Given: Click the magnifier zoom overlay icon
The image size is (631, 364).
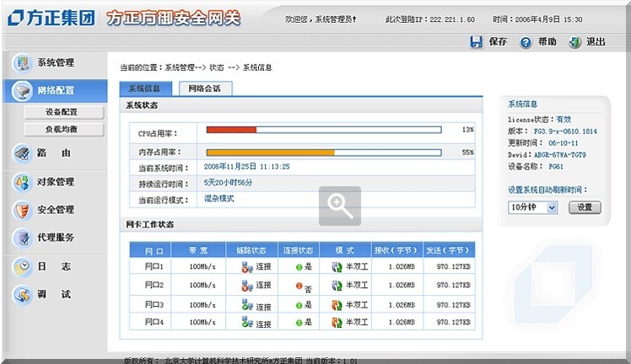Looking at the screenshot, I should pyautogui.click(x=340, y=206).
